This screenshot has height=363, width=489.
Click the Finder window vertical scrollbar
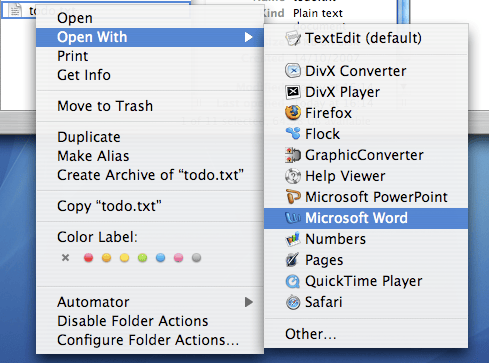404,12
